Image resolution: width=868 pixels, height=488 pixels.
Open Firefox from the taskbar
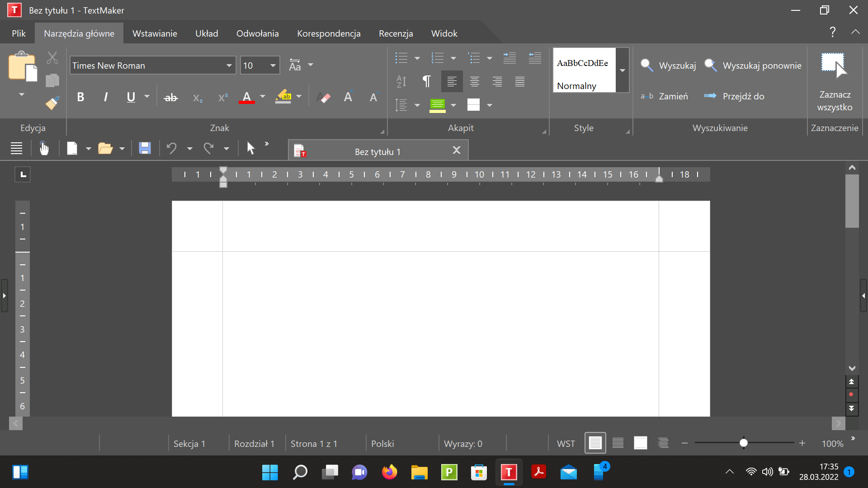coord(389,473)
